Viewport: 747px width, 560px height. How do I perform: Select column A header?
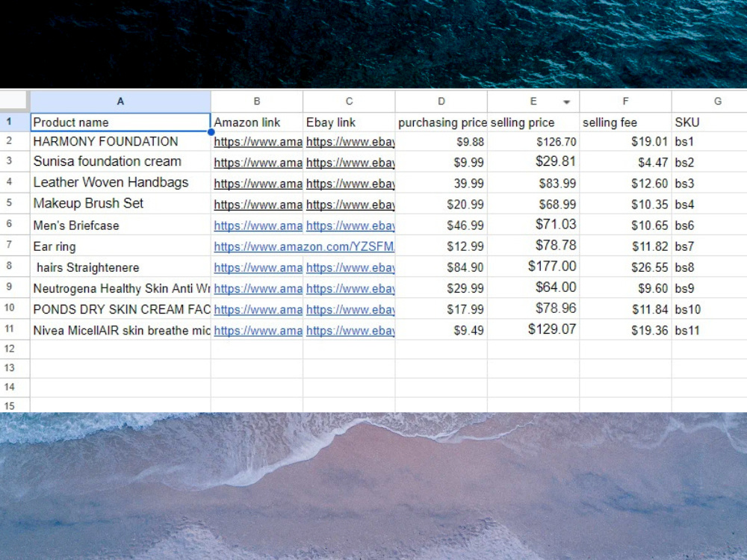click(x=120, y=101)
